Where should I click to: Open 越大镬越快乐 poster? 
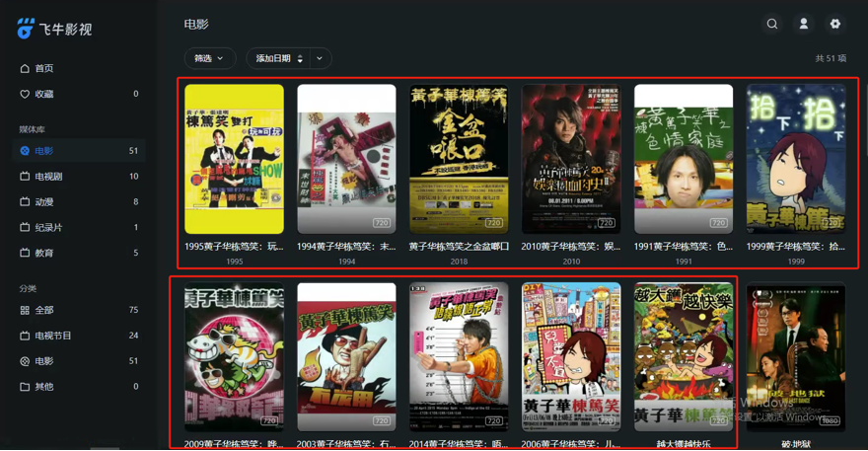coord(684,357)
